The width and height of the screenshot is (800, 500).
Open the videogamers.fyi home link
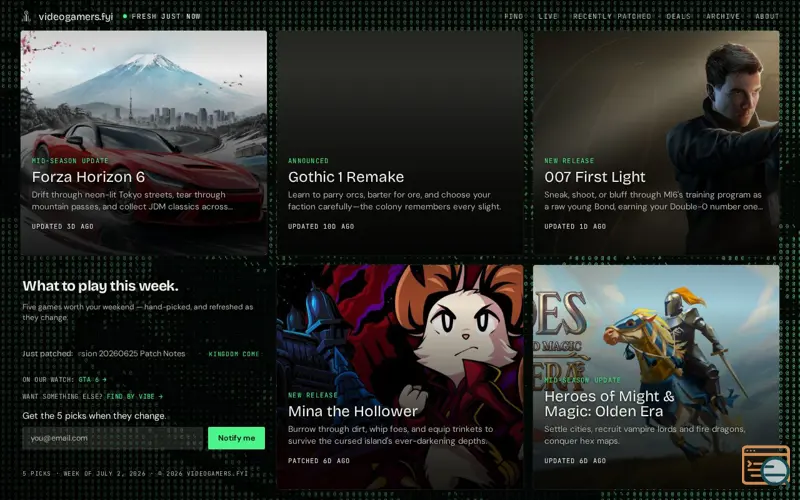click(x=76, y=16)
